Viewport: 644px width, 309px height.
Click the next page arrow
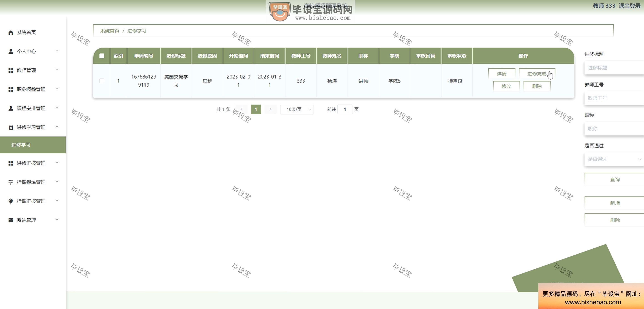click(270, 109)
